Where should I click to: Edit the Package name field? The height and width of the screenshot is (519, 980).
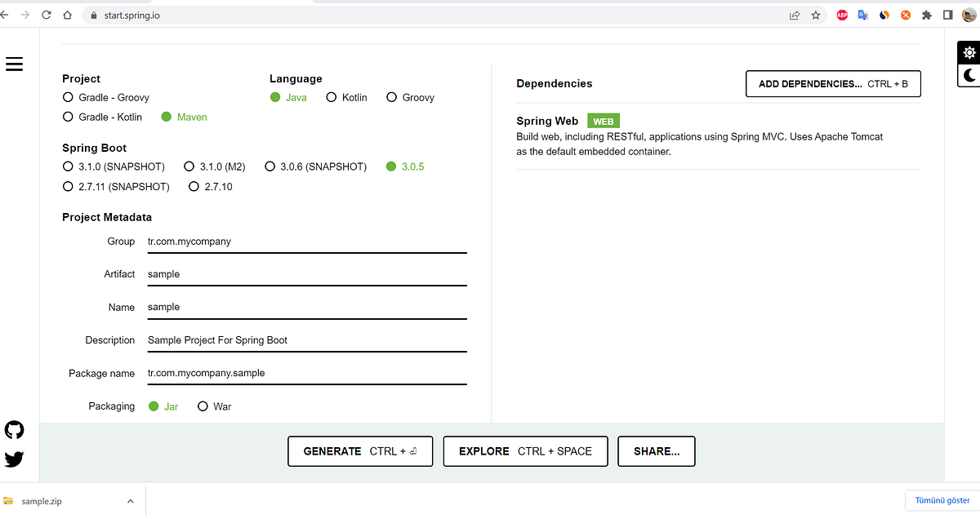point(306,373)
